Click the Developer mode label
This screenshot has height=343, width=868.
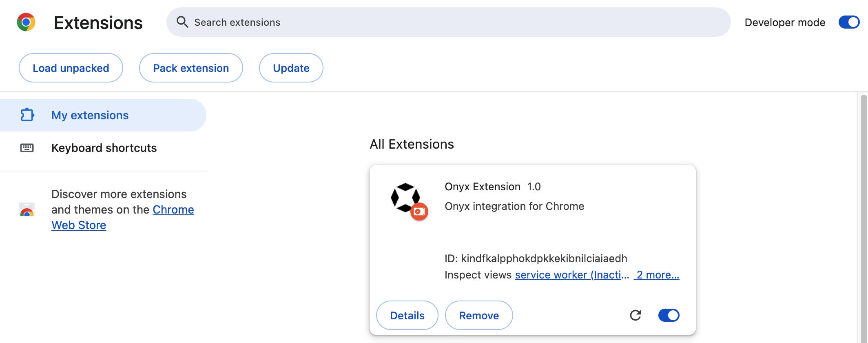point(785,22)
